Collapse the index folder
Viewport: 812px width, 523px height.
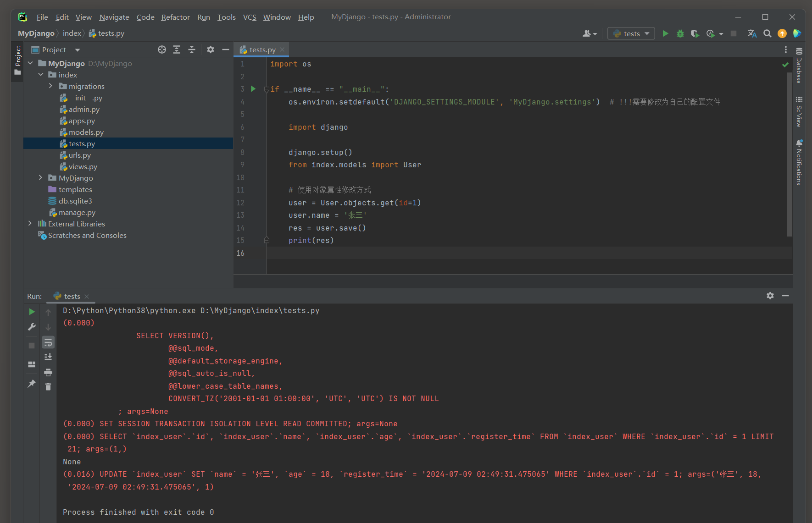click(x=40, y=75)
